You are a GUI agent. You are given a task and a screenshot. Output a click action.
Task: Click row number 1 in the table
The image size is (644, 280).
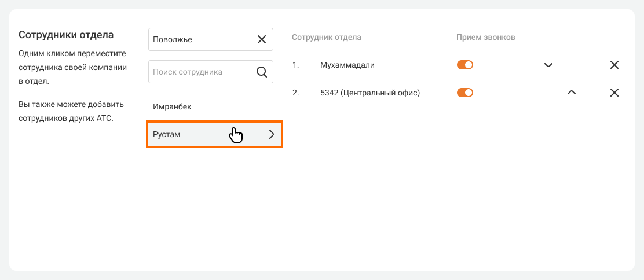(295, 65)
